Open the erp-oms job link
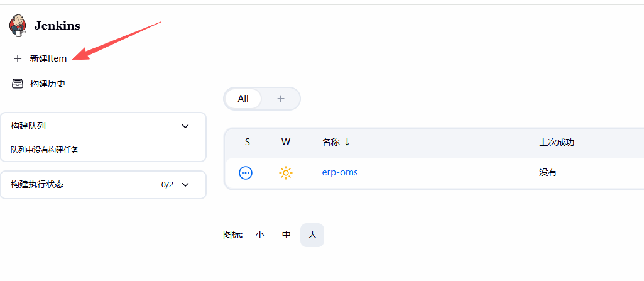 coord(340,172)
